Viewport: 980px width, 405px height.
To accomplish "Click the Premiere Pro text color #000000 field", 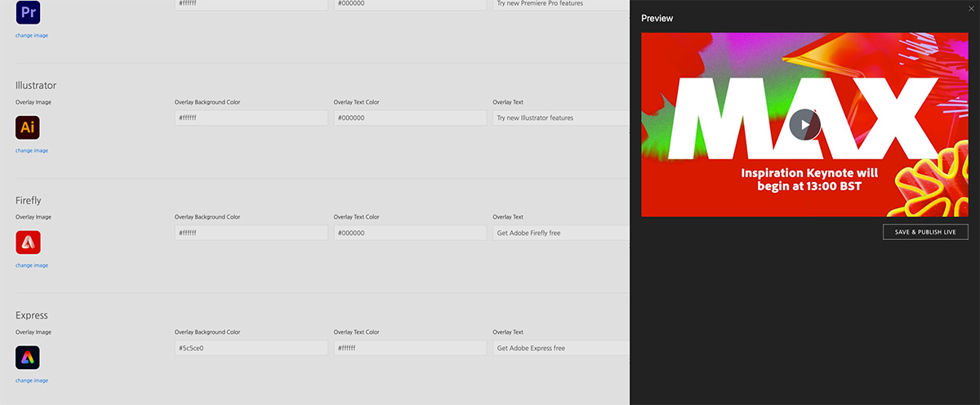I will (x=410, y=4).
